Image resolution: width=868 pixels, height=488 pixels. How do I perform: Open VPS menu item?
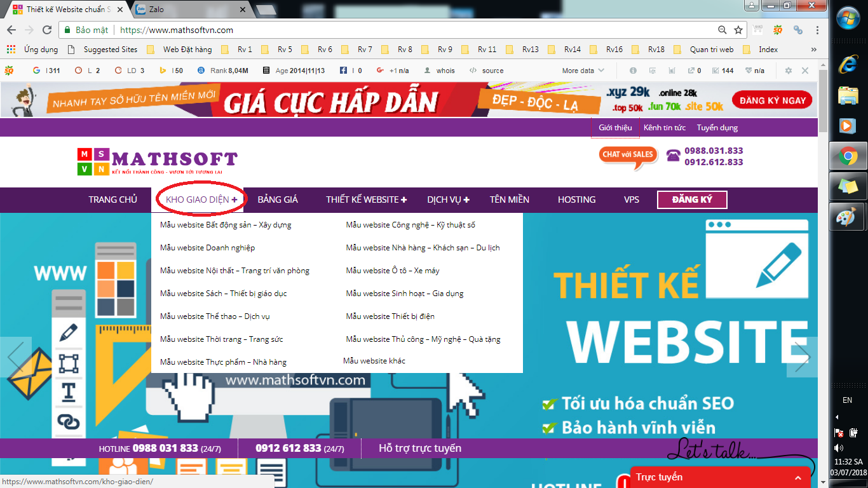632,200
